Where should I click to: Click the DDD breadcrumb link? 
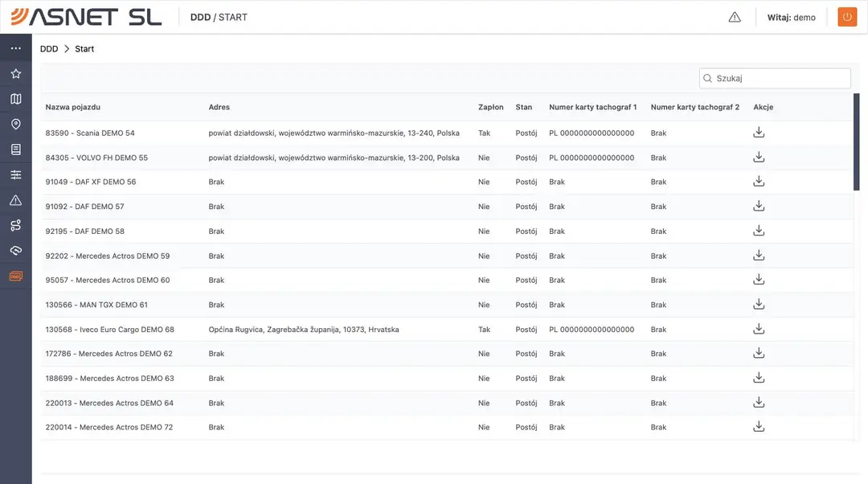click(49, 49)
